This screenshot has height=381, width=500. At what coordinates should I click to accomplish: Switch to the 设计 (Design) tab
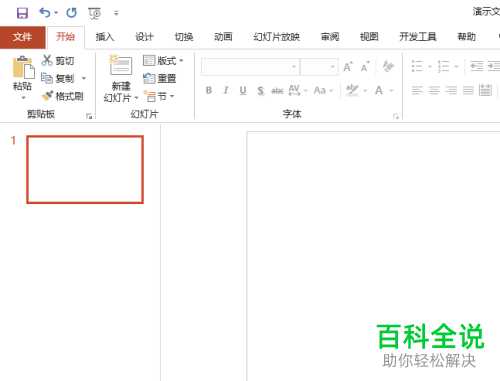coord(144,37)
